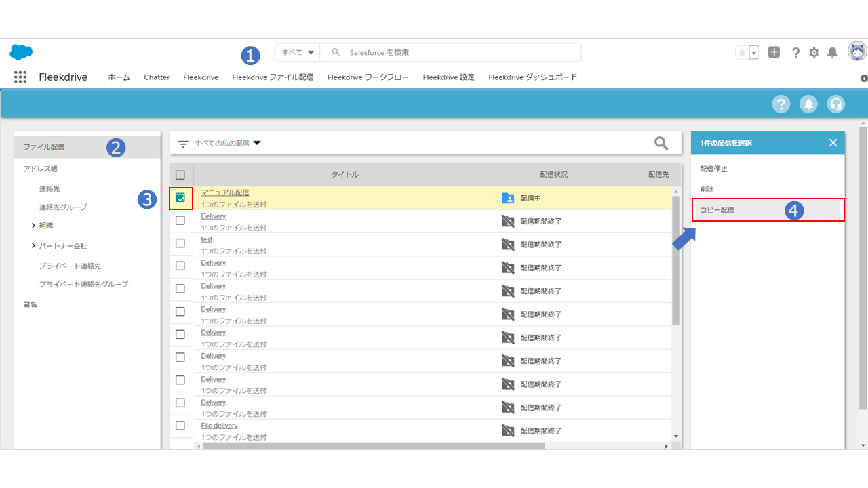Open the Fleekdrive ワークフロー tab
The width and height of the screenshot is (868, 488).
click(368, 77)
